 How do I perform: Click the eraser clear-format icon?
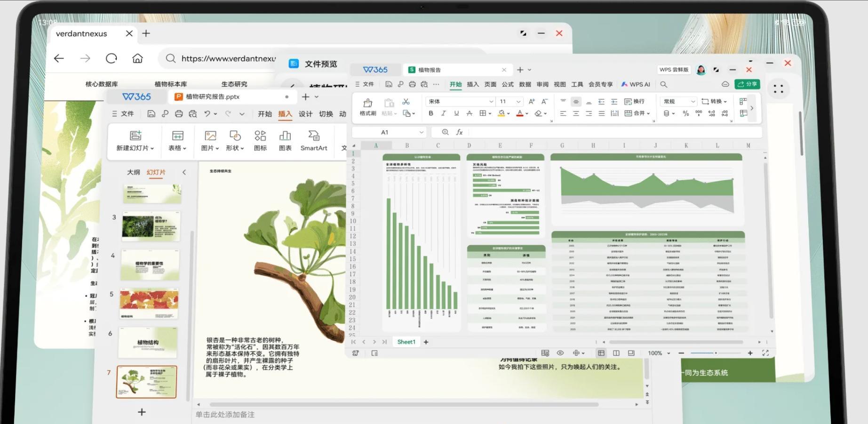pos(538,113)
